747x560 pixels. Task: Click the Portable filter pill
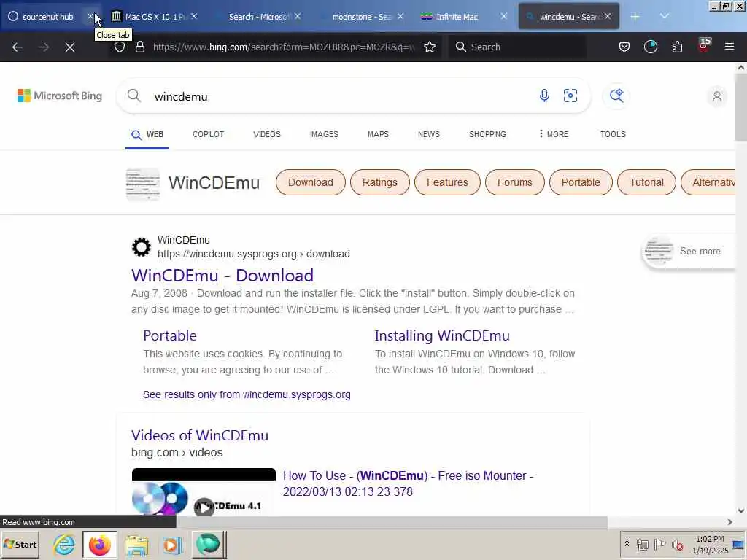(581, 182)
